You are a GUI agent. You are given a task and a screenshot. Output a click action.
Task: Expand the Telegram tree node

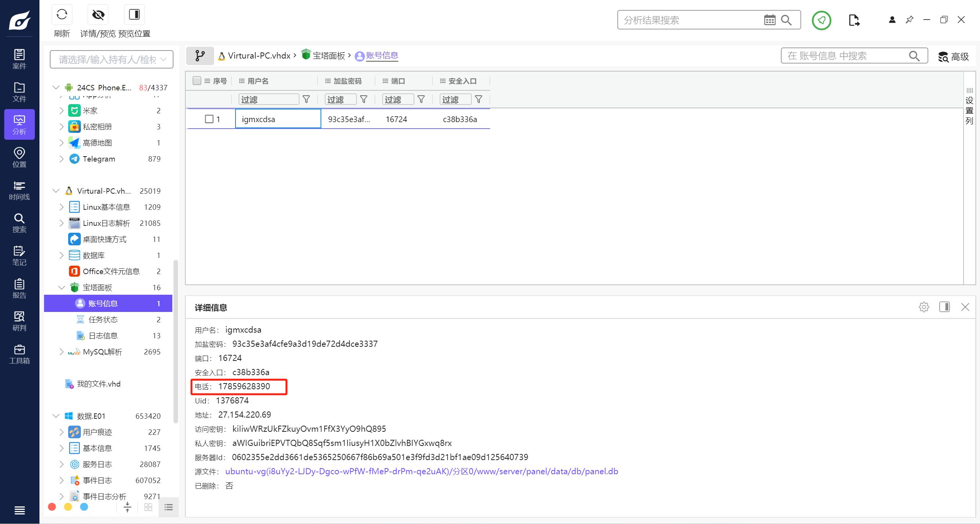point(61,159)
